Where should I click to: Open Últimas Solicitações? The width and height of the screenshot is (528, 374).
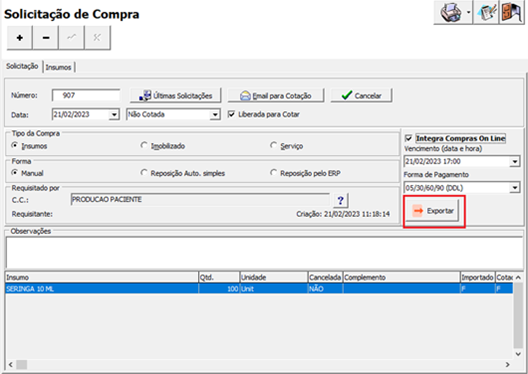tap(175, 96)
